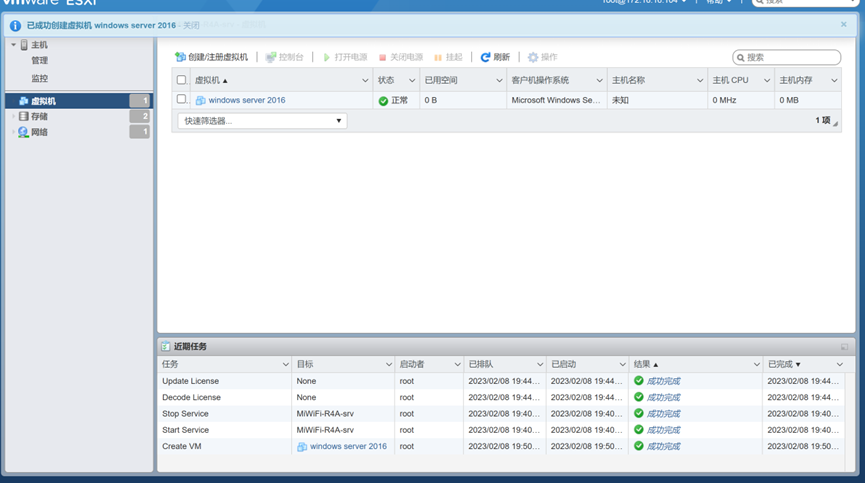Open the Quick Filters dropdown

click(262, 121)
